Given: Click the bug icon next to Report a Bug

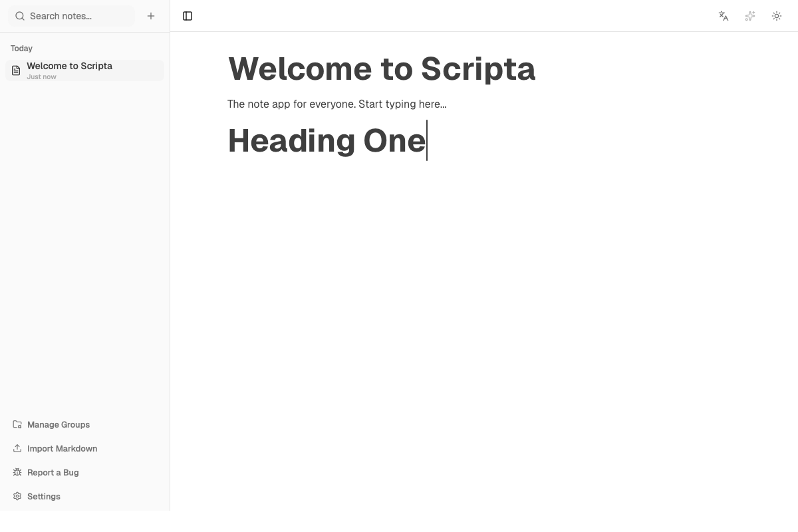Looking at the screenshot, I should click(x=15, y=472).
